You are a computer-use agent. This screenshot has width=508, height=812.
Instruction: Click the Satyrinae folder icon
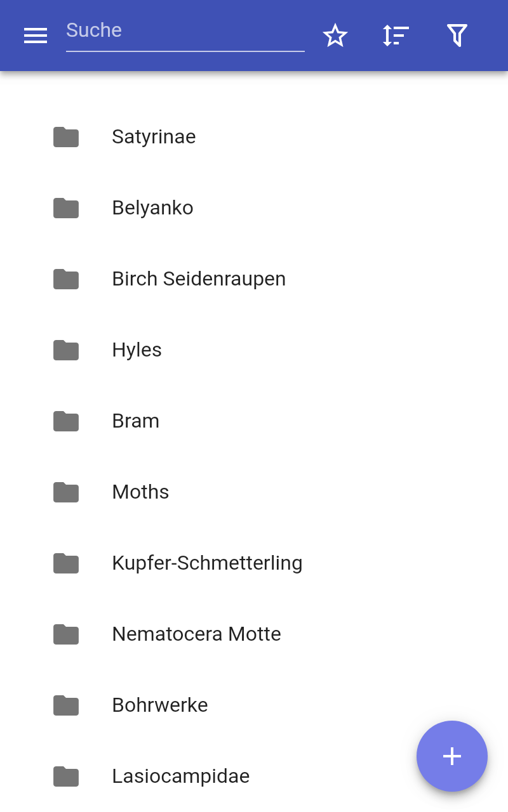point(66,137)
